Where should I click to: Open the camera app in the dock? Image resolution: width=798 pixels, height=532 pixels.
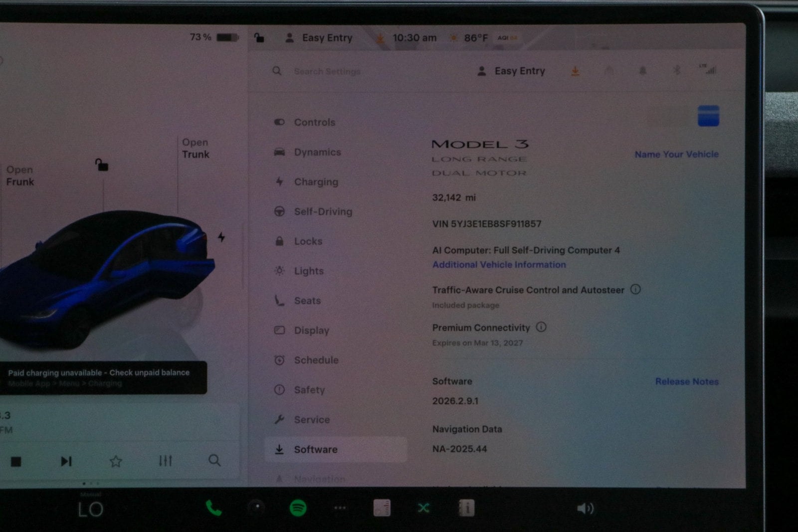point(256,508)
